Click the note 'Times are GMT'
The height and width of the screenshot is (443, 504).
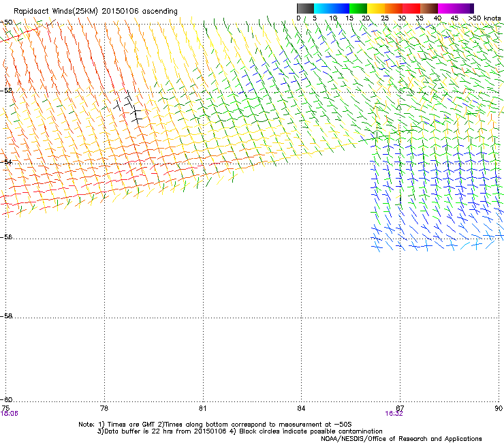point(131,425)
